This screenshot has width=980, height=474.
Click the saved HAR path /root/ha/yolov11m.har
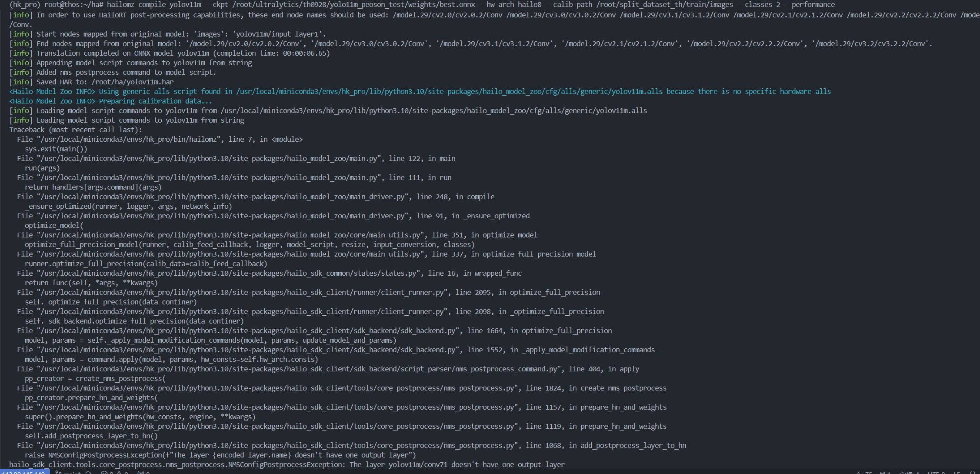[133, 82]
